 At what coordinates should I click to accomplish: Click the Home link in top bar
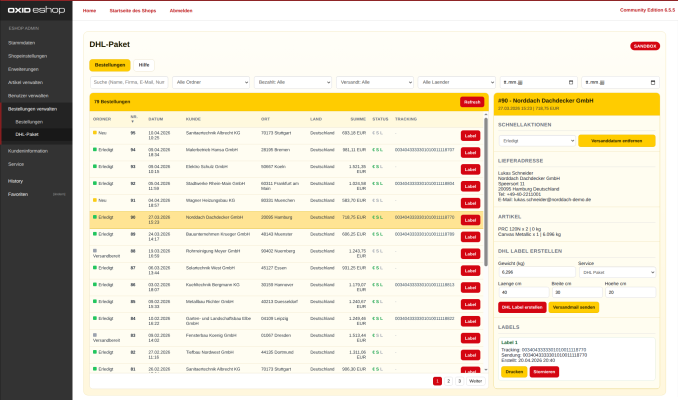click(90, 10)
